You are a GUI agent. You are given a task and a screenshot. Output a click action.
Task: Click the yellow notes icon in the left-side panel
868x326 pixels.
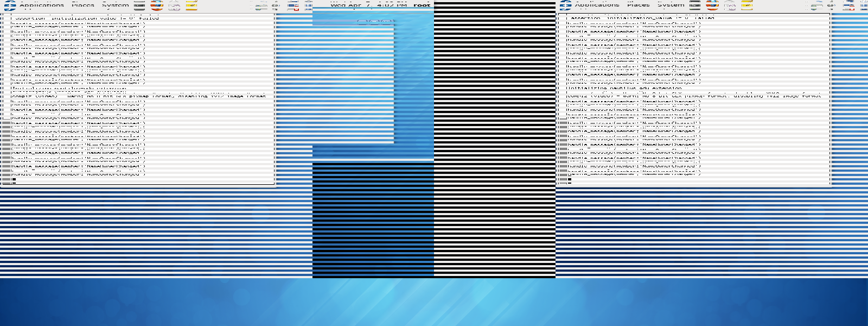click(192, 5)
